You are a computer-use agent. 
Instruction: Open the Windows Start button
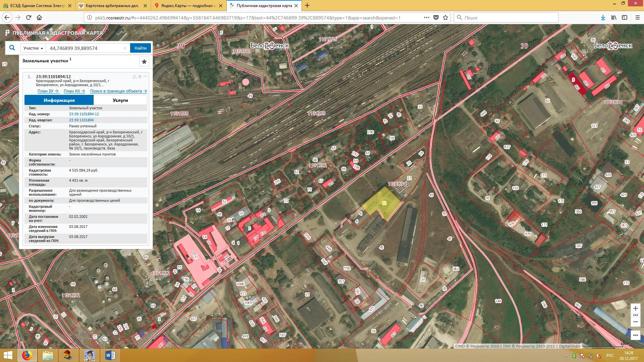(x=8, y=355)
